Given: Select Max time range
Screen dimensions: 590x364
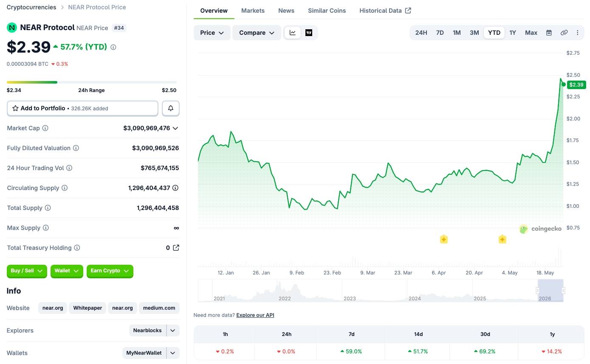Looking at the screenshot, I should 531,33.
